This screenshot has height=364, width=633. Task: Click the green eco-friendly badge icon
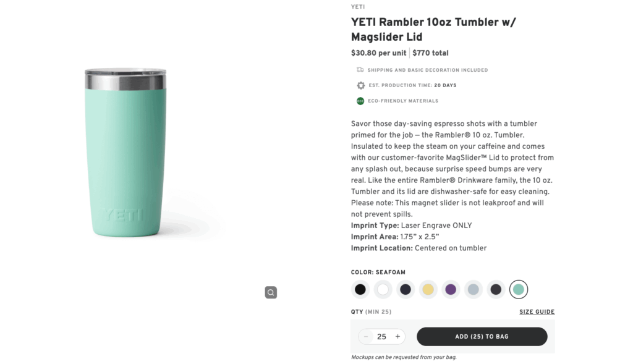coord(360,101)
